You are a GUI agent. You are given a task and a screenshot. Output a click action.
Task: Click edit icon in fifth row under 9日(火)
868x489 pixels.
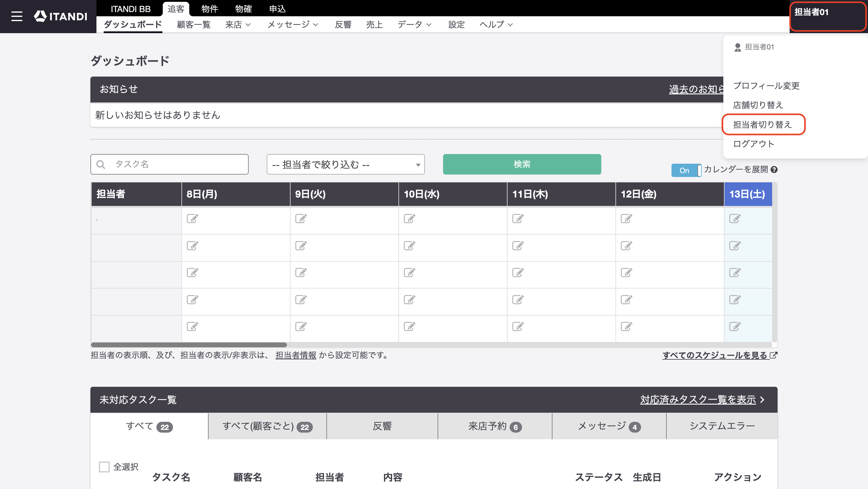click(x=301, y=326)
